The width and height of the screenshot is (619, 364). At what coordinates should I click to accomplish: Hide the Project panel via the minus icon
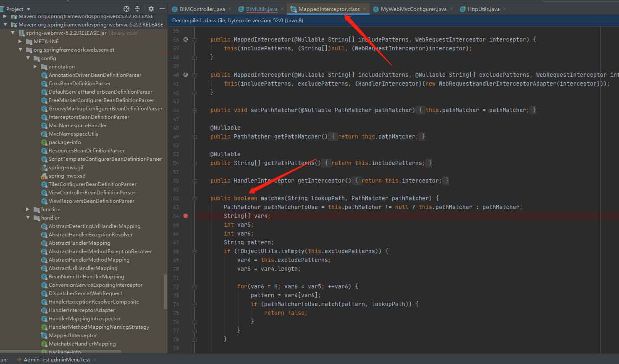tap(162, 8)
